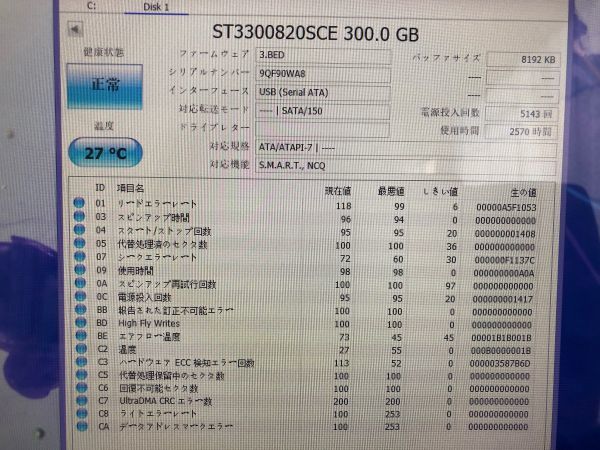Click the firmware field 3.BED
600x450 pixels.
(x=323, y=55)
